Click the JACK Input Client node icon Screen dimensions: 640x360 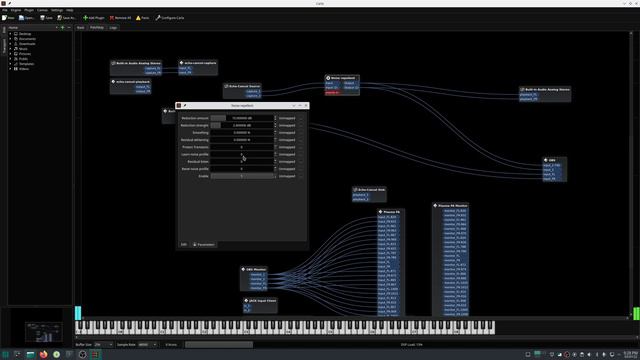coord(246,300)
